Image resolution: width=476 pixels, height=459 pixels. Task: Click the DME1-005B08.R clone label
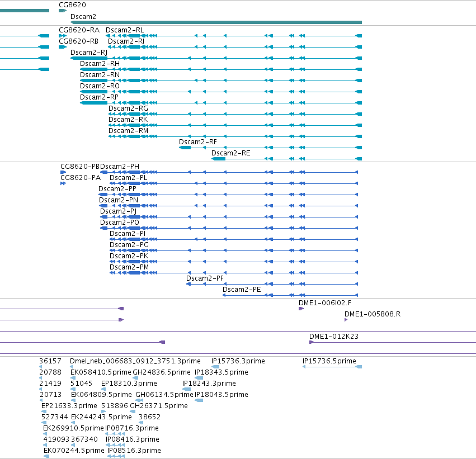point(373,315)
